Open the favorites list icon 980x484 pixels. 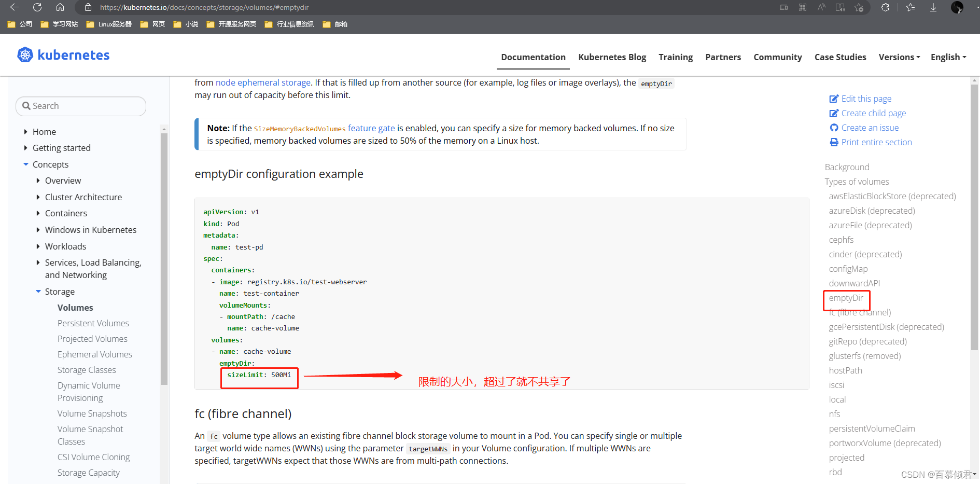(x=911, y=7)
